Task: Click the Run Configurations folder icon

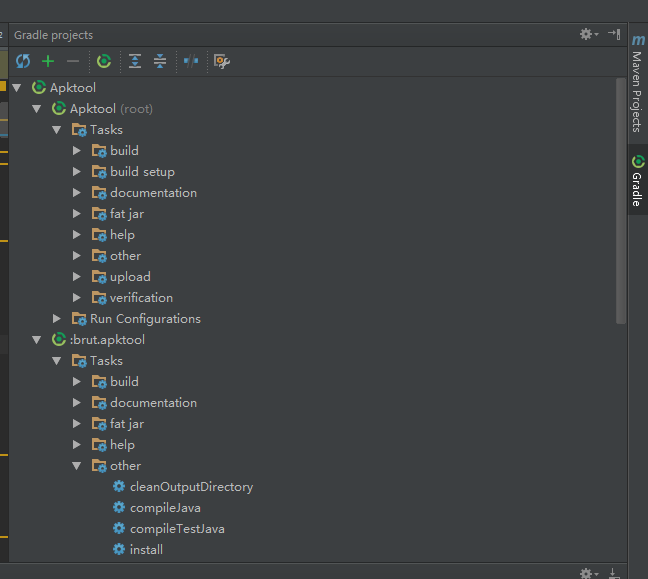Action: pos(79,319)
